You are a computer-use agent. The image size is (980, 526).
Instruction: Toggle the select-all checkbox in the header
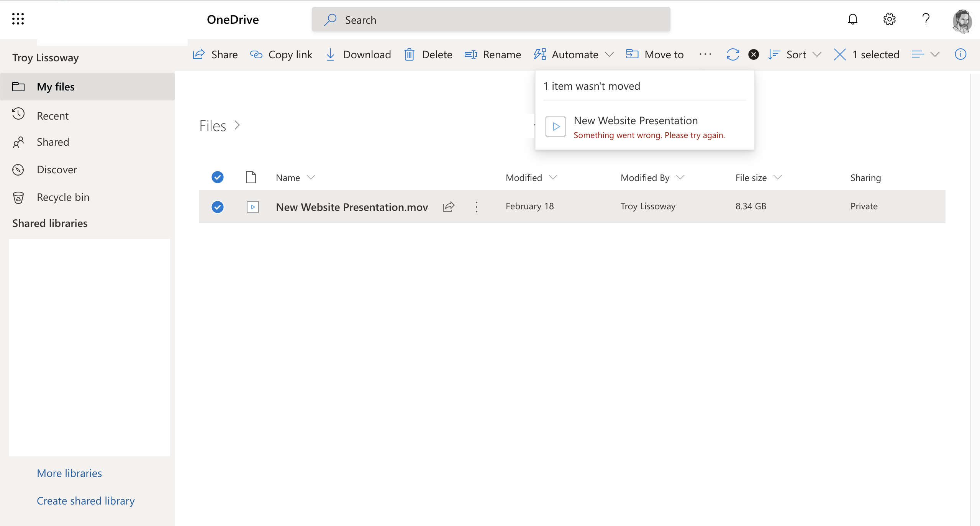point(218,177)
